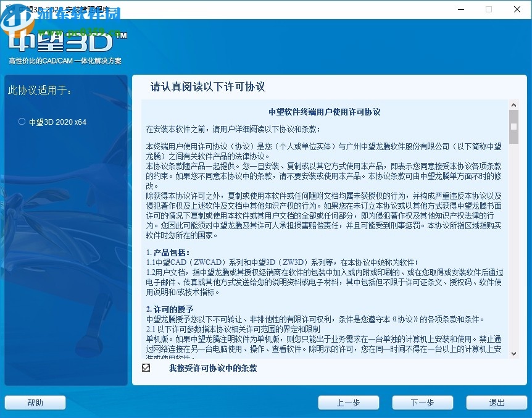Click the 下一步 button to continue
The image size is (532, 418).
pos(422,402)
